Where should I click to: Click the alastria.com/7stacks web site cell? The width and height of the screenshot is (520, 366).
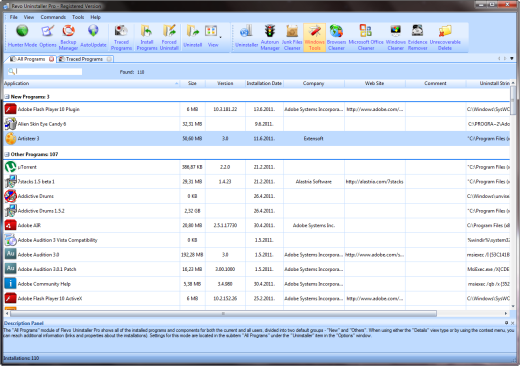pos(375,182)
